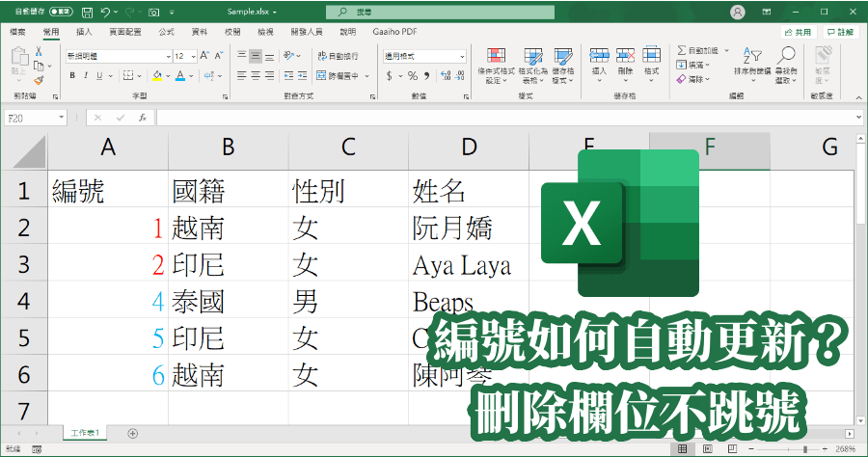
Task: Expand the fill color dropdown arrow
Action: [168, 76]
